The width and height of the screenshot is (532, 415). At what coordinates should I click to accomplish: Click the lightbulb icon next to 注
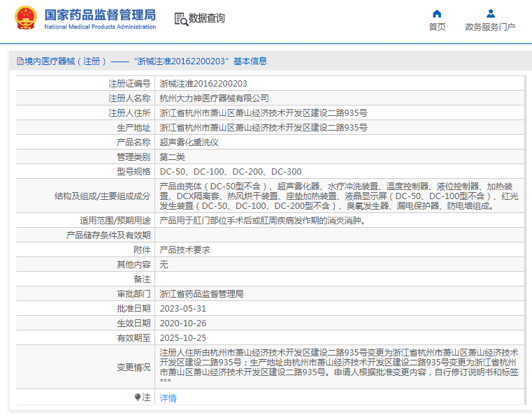pos(138,397)
